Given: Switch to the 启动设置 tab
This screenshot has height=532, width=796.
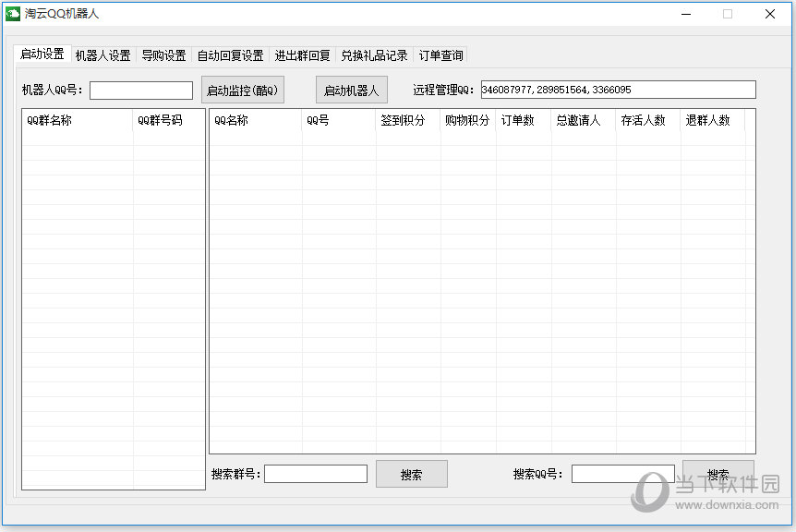Looking at the screenshot, I should (x=42, y=54).
